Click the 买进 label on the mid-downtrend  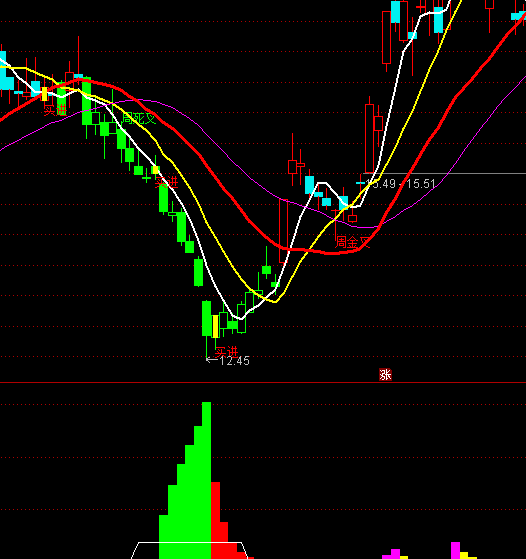167,183
